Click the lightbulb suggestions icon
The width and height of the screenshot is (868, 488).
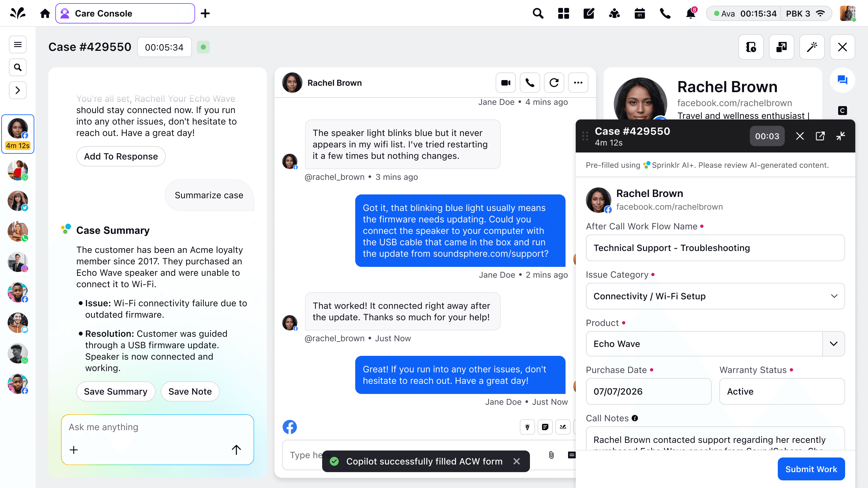[527, 427]
